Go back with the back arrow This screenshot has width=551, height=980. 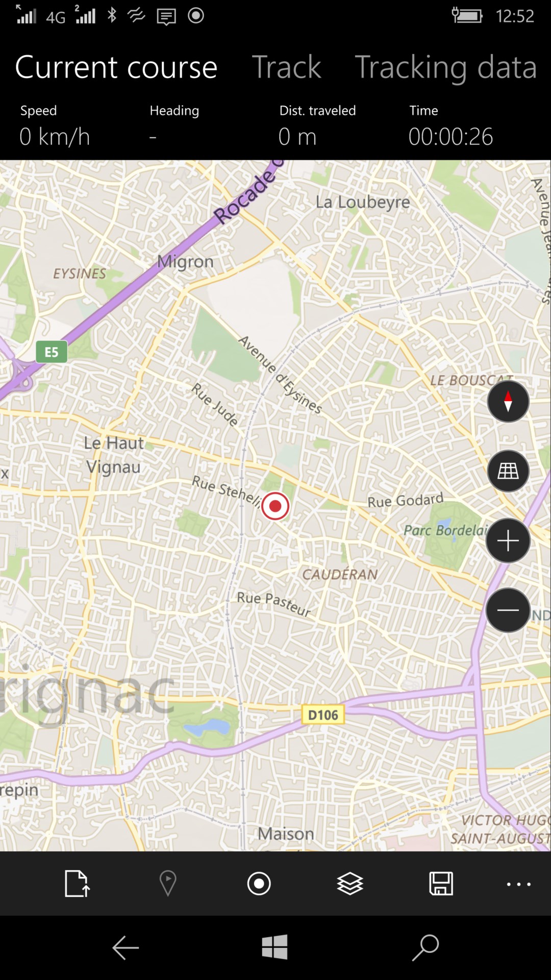126,948
